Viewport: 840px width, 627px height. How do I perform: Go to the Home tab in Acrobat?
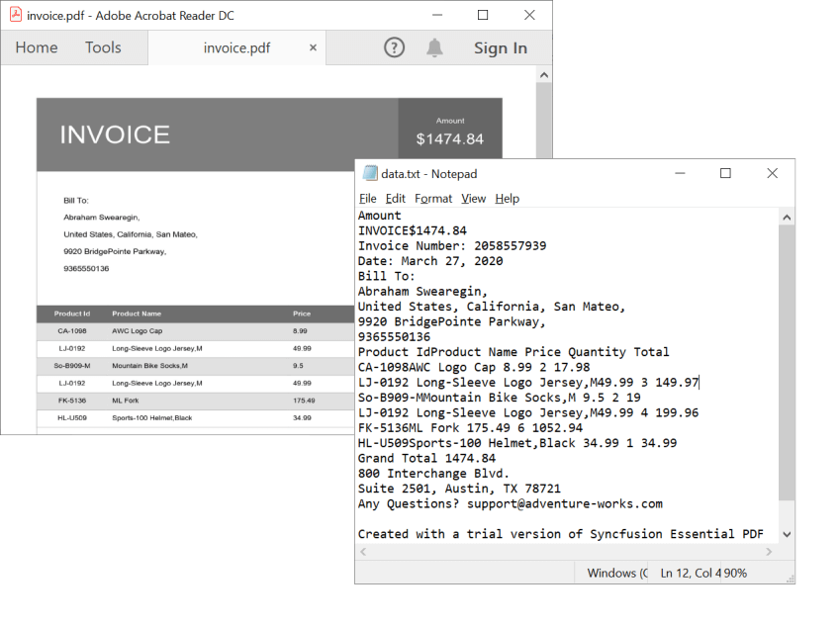click(x=37, y=47)
